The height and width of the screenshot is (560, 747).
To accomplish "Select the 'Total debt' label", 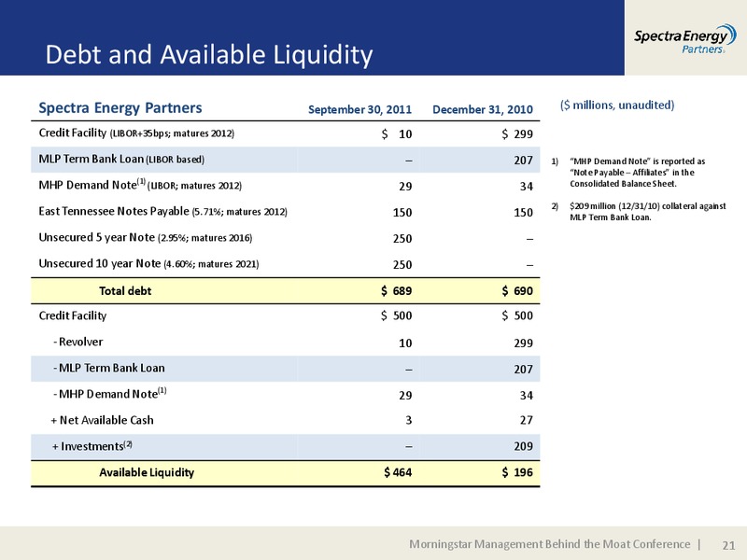I will coord(125,291).
